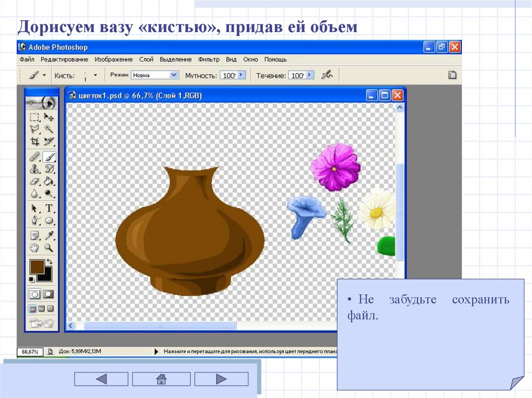Screen dimensions: 532x398
Task: Switch to Full Screen mode
Action: coord(50,309)
